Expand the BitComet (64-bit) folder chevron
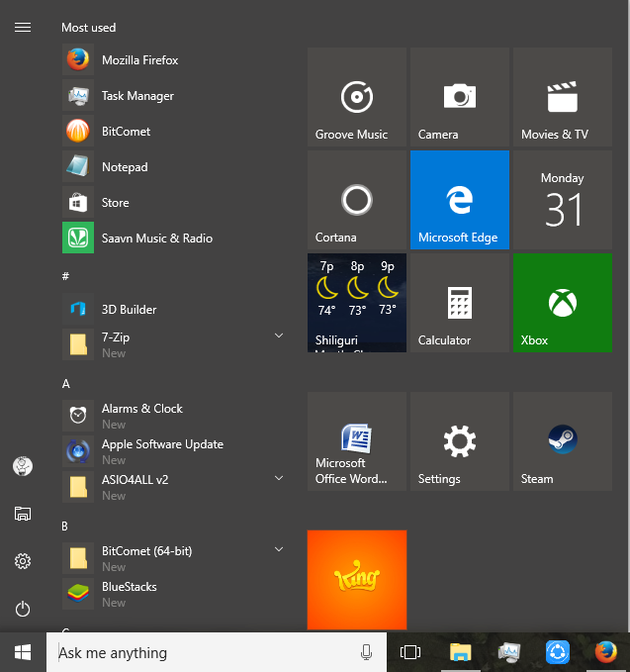Image resolution: width=630 pixels, height=672 pixels. tap(279, 549)
